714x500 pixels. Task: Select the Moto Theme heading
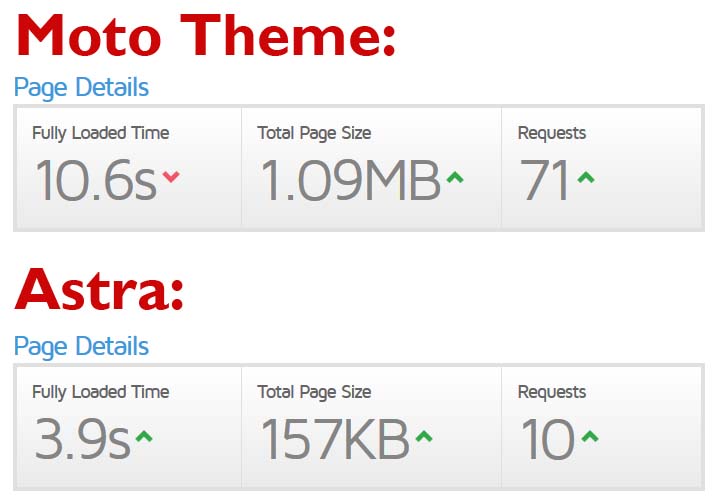pyautogui.click(x=206, y=36)
